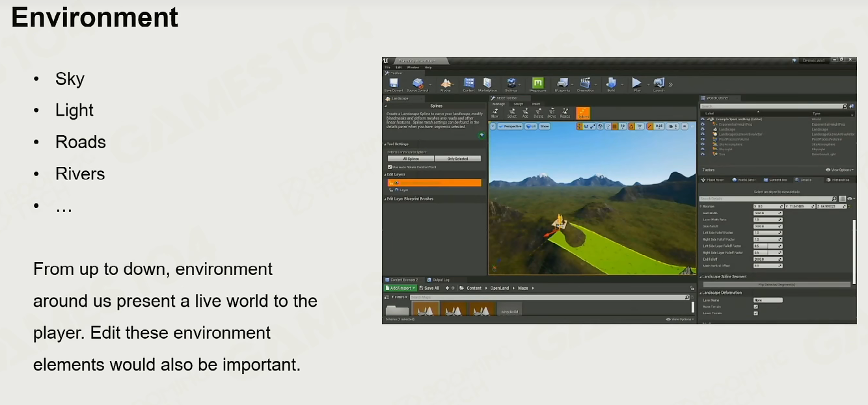Image resolution: width=868 pixels, height=405 pixels.
Task: Click the viewport translate gizmo icon
Action: point(579,126)
